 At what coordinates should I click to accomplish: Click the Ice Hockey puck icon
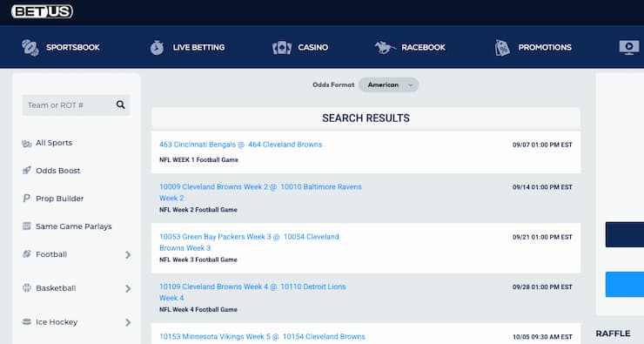27,322
